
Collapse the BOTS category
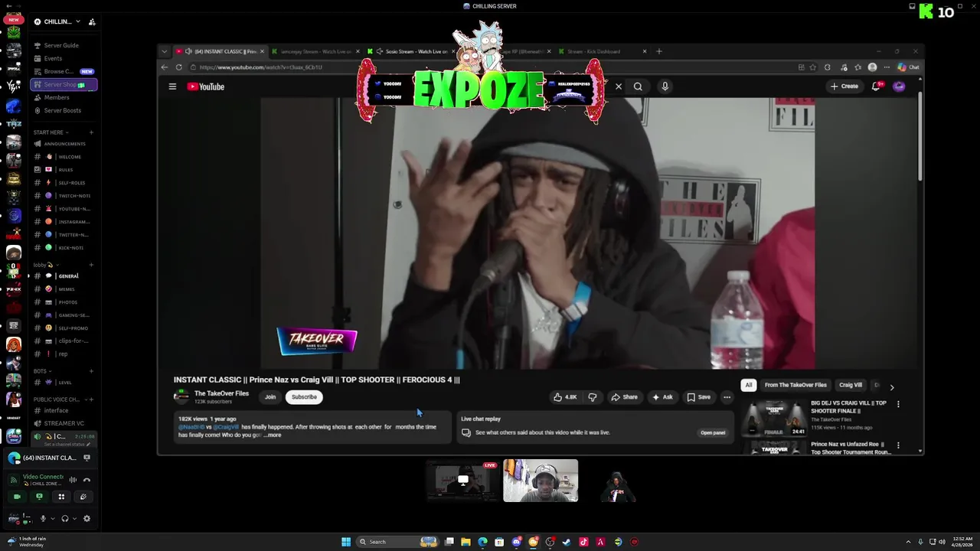[x=41, y=371]
